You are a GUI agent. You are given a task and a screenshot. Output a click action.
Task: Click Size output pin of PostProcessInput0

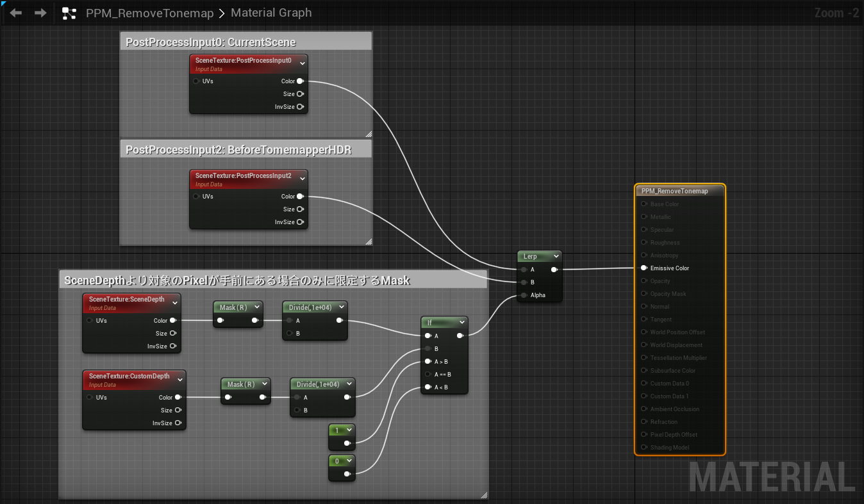tap(300, 94)
